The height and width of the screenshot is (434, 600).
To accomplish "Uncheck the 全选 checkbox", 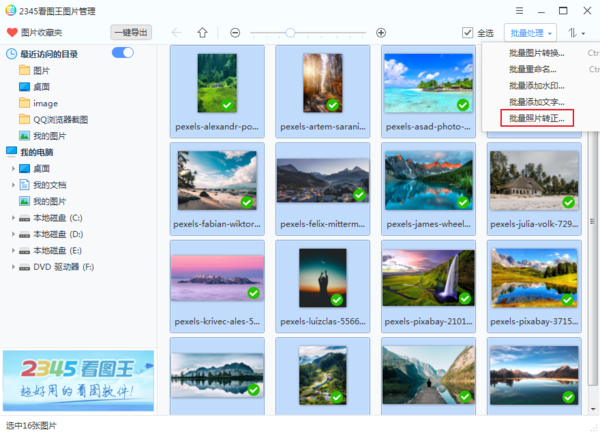I will [x=468, y=32].
